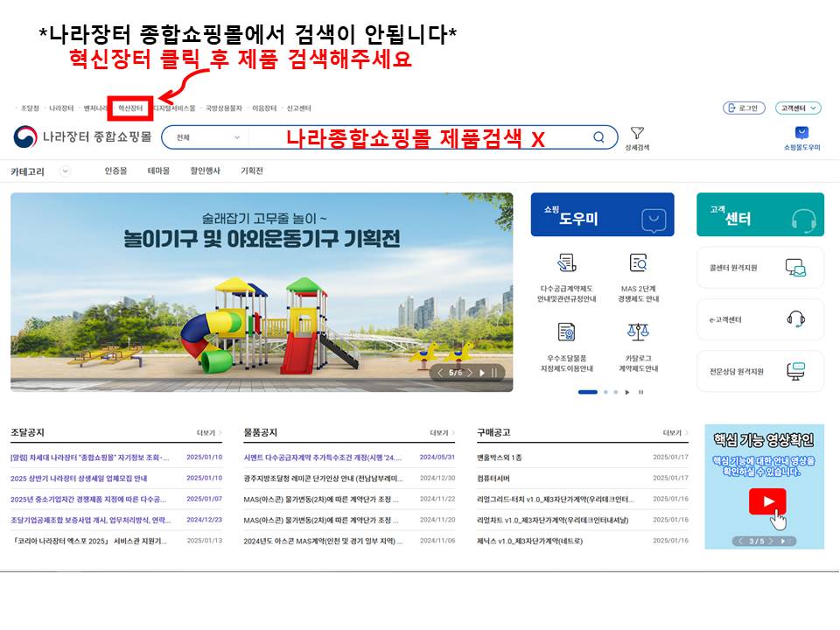Click the 고객 센터 banner headset icon
The image size is (840, 630).
click(803, 220)
